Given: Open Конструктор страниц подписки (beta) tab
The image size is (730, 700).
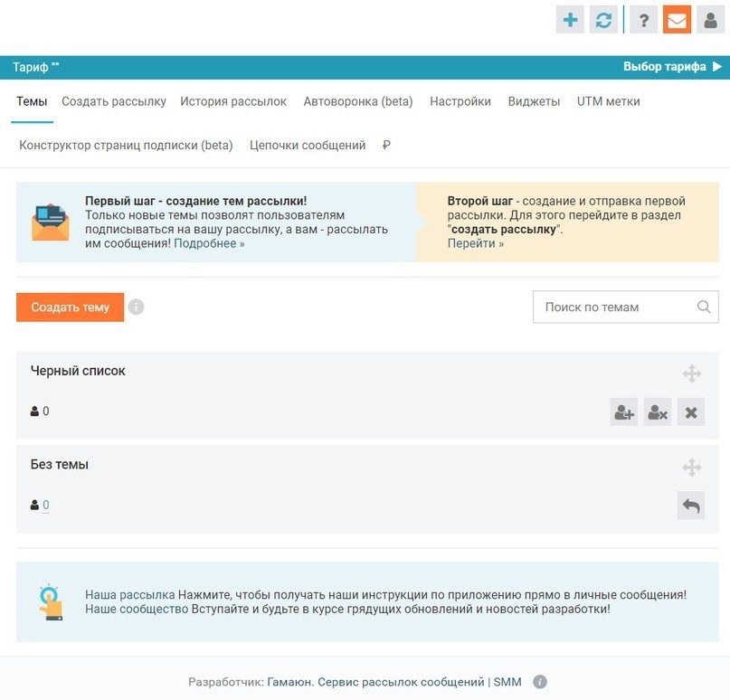Looking at the screenshot, I should pos(126,146).
